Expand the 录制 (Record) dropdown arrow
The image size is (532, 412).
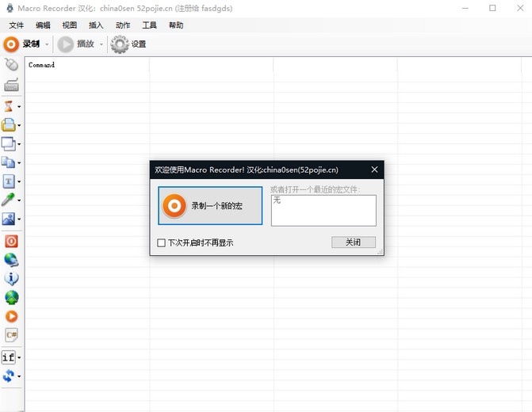pos(47,44)
